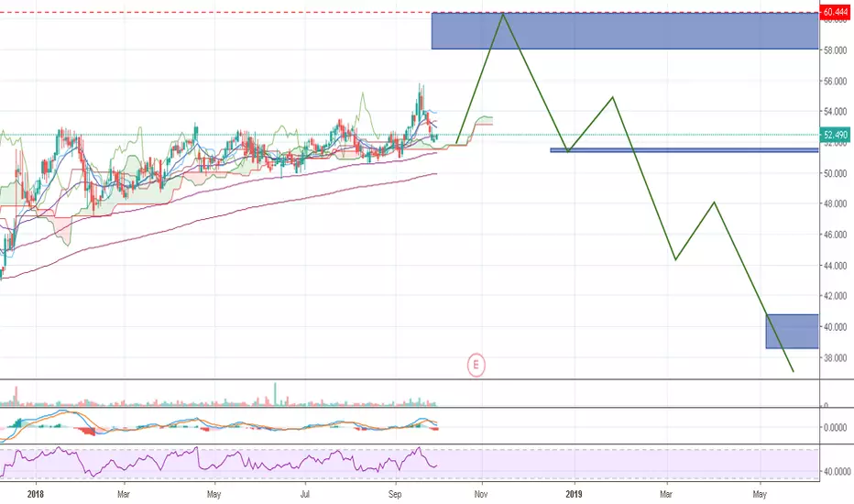Click the 42.000 price axis label

tap(835, 296)
